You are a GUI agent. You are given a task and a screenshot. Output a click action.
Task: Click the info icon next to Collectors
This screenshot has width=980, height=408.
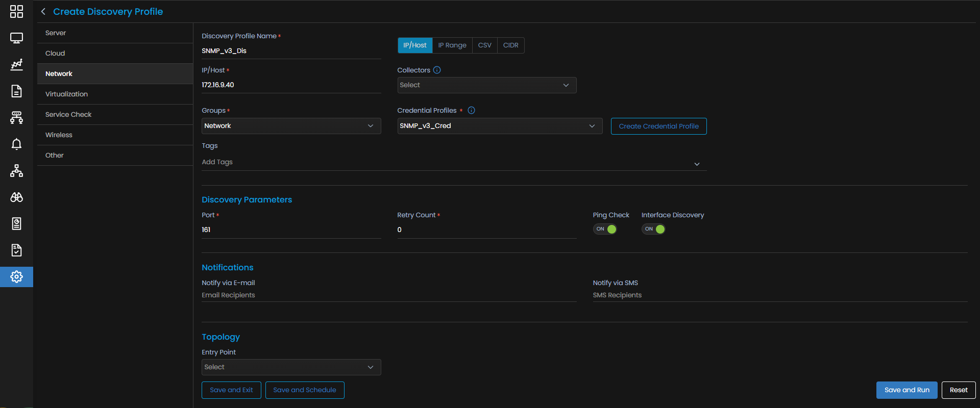pyautogui.click(x=437, y=70)
